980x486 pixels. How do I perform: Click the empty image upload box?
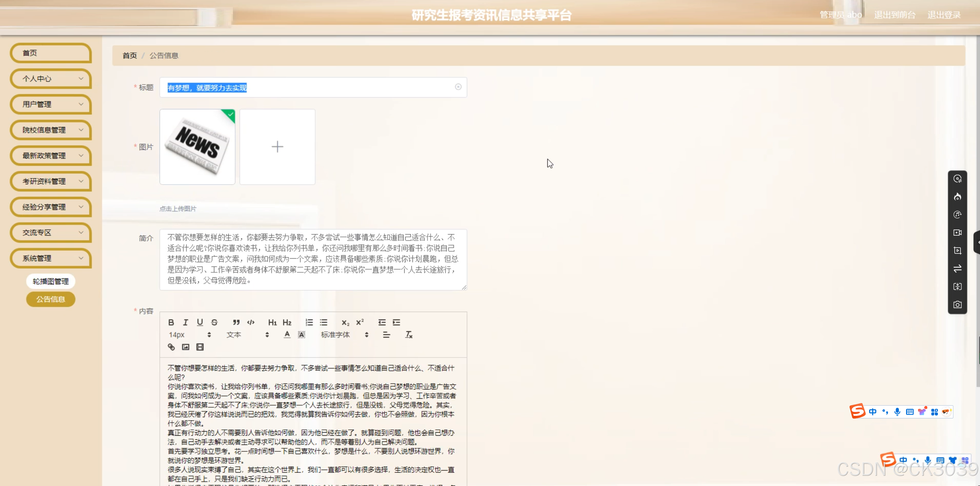(277, 147)
